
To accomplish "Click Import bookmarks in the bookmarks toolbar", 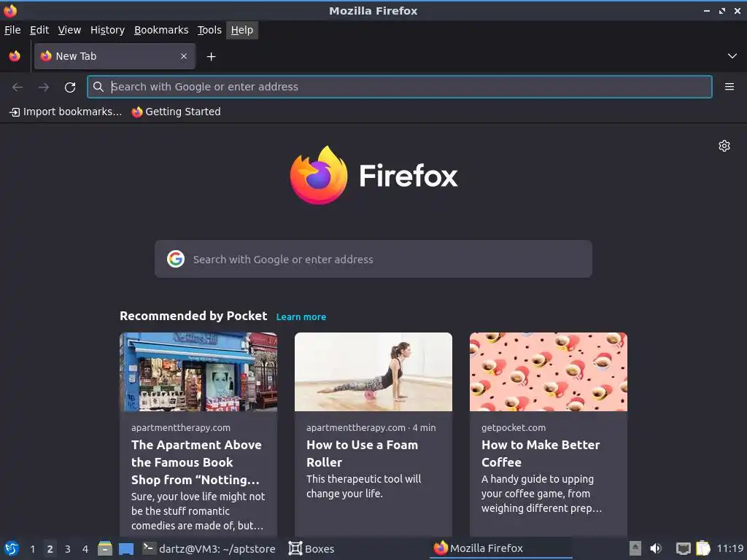I will (66, 112).
